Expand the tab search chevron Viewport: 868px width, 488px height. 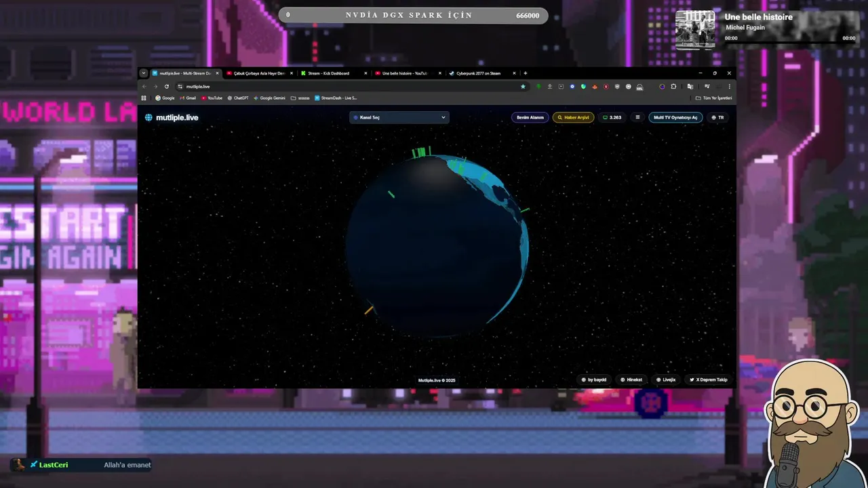pos(144,73)
